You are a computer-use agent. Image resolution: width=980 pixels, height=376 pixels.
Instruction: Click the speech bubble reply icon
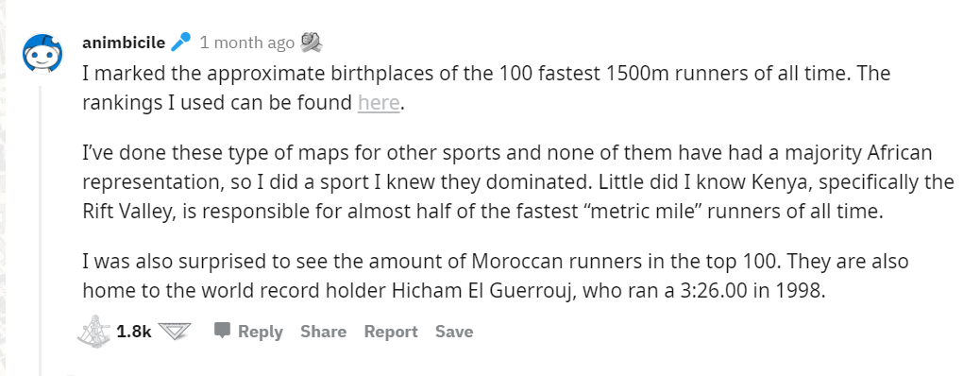(x=222, y=331)
